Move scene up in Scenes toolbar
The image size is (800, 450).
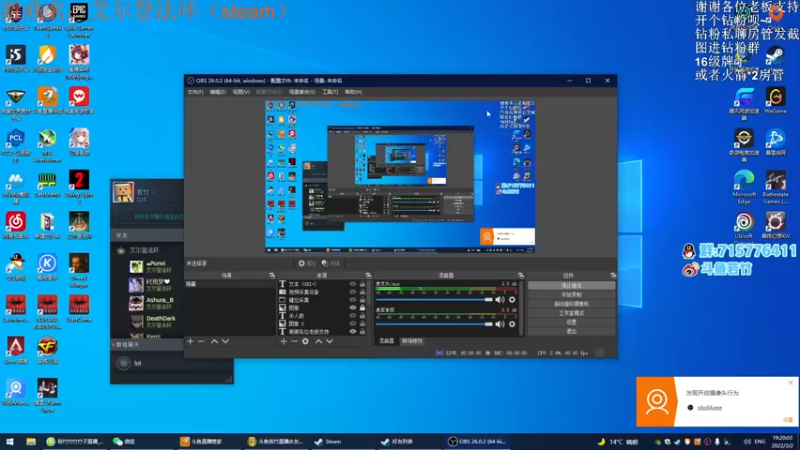[214, 341]
